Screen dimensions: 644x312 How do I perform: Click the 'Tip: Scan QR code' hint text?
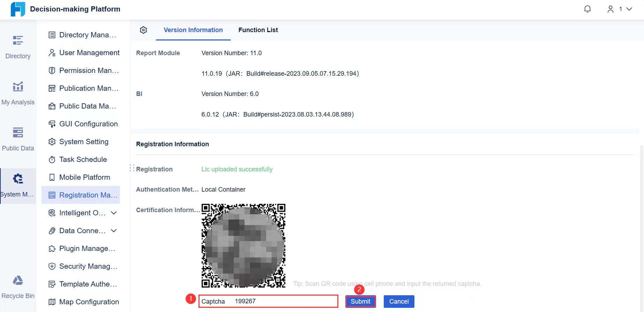click(387, 284)
